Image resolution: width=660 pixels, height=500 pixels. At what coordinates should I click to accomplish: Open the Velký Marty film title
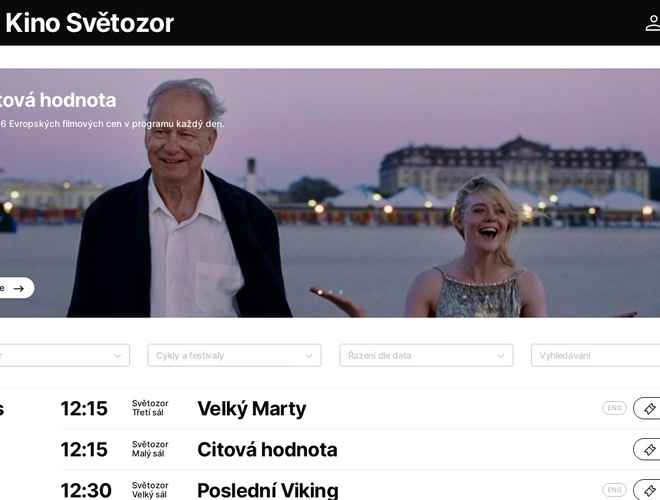tap(252, 409)
